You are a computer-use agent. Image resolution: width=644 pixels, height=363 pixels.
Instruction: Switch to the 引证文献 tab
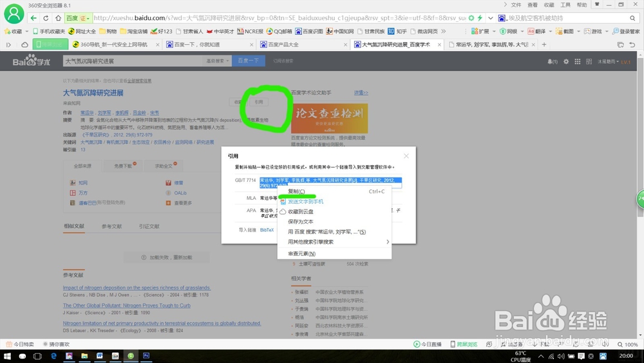pos(149,226)
